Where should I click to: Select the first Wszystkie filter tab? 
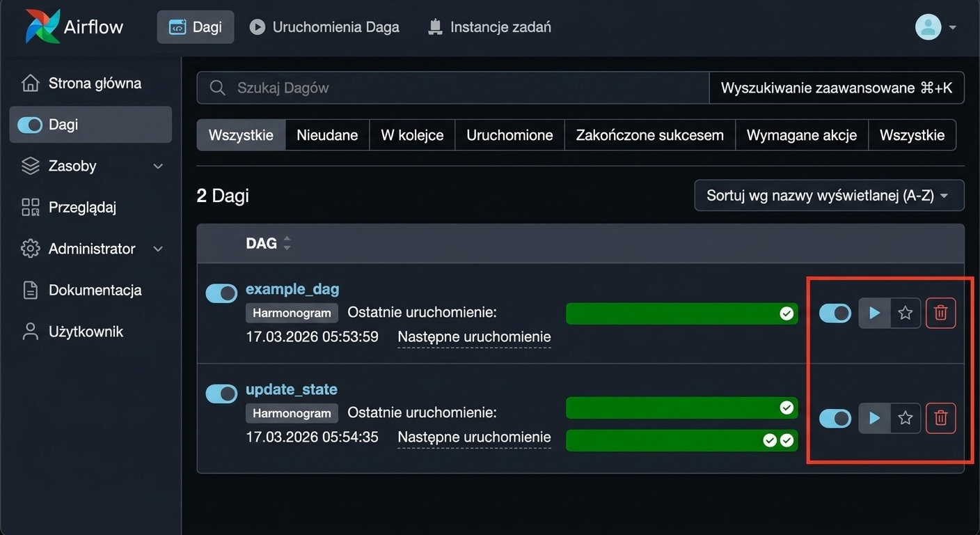(241, 135)
